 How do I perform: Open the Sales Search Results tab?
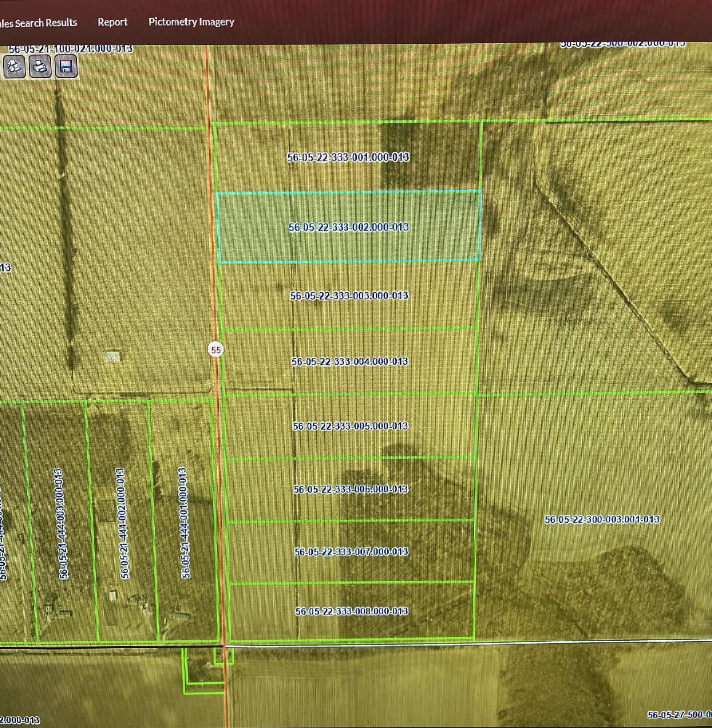pos(39,23)
